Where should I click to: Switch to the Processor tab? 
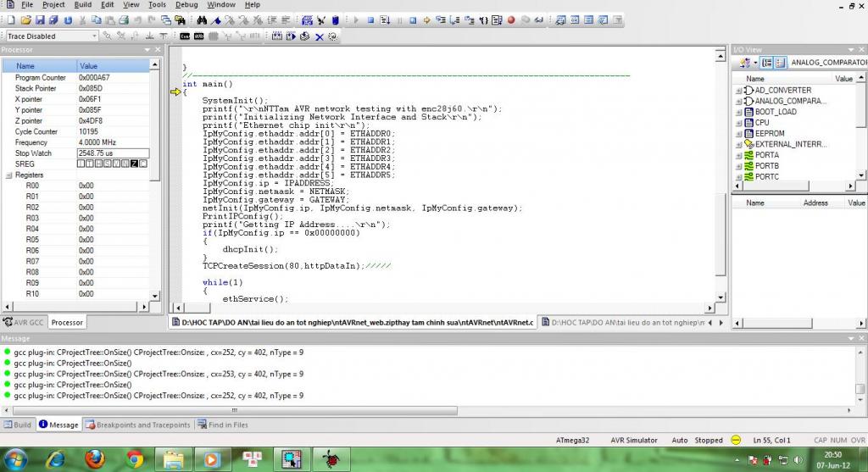click(x=67, y=323)
